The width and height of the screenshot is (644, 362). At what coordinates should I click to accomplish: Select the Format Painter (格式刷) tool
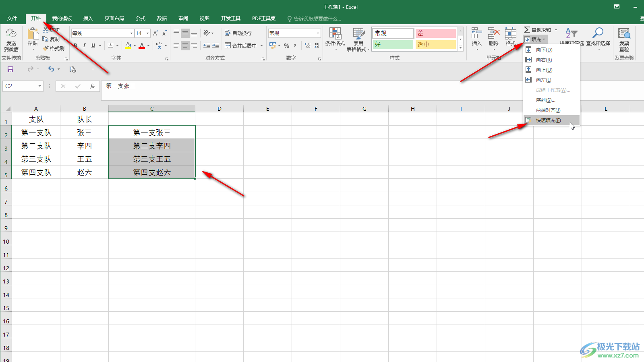tap(54, 48)
